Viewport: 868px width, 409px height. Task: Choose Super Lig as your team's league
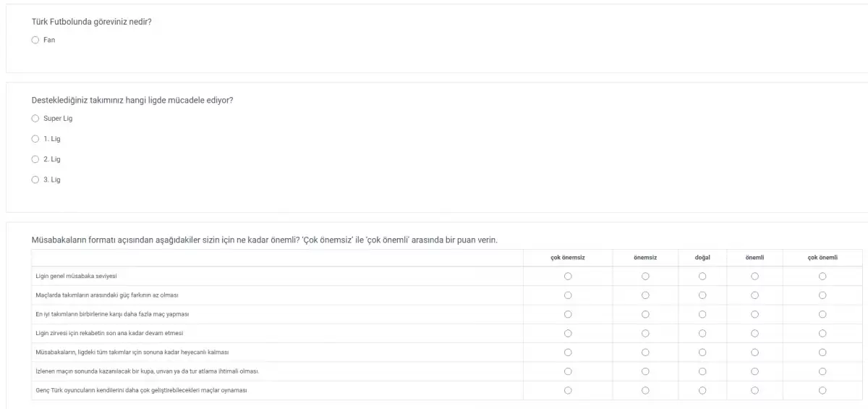click(x=35, y=118)
